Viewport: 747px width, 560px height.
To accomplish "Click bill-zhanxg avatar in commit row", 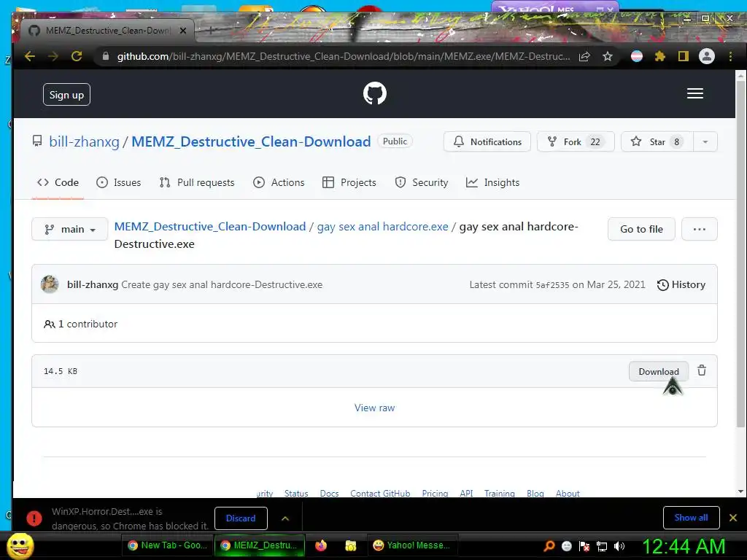I will click(x=50, y=284).
